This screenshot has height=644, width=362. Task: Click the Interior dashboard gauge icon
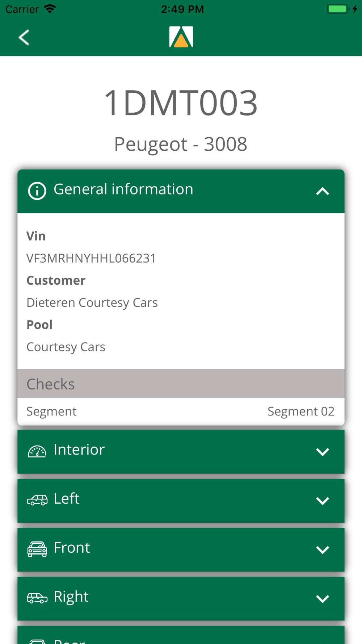click(x=37, y=451)
